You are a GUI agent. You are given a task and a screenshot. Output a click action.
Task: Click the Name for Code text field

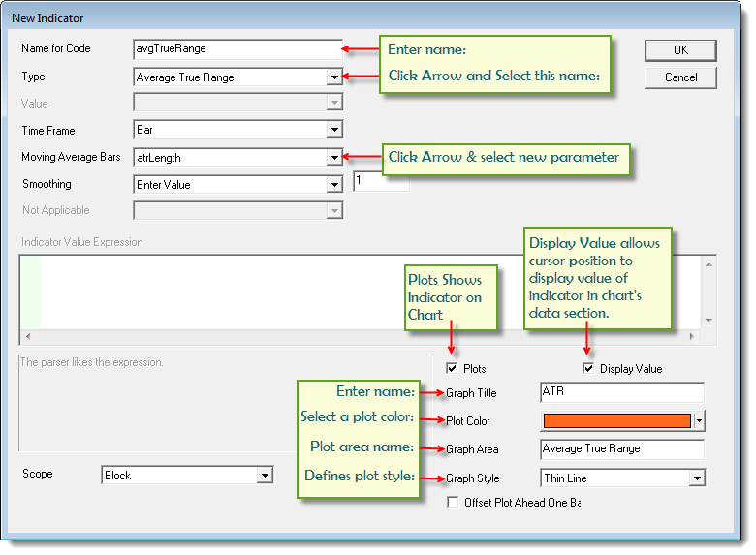(236, 48)
